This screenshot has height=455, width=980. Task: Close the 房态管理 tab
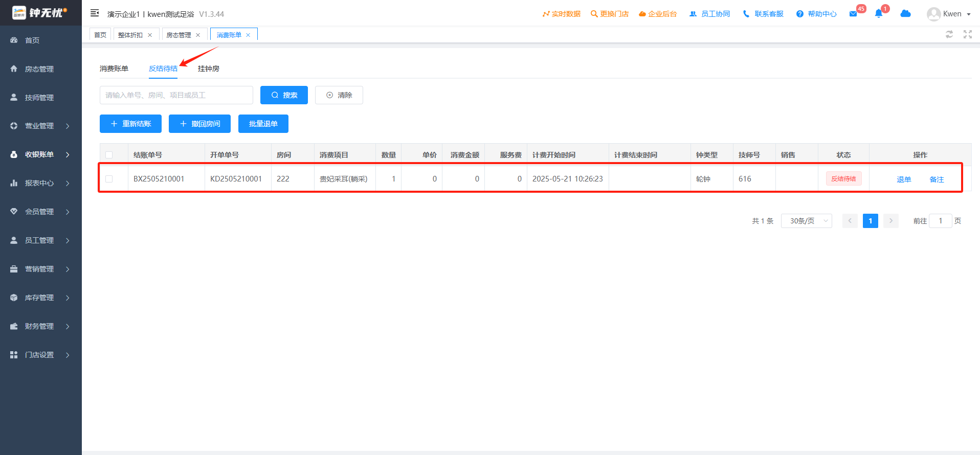pos(198,35)
